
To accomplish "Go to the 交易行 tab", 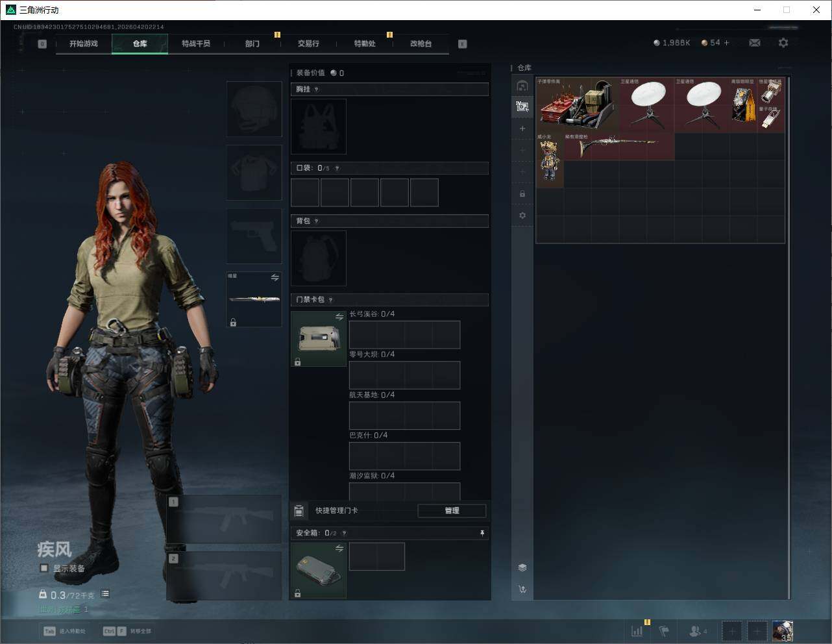I will 308,43.
